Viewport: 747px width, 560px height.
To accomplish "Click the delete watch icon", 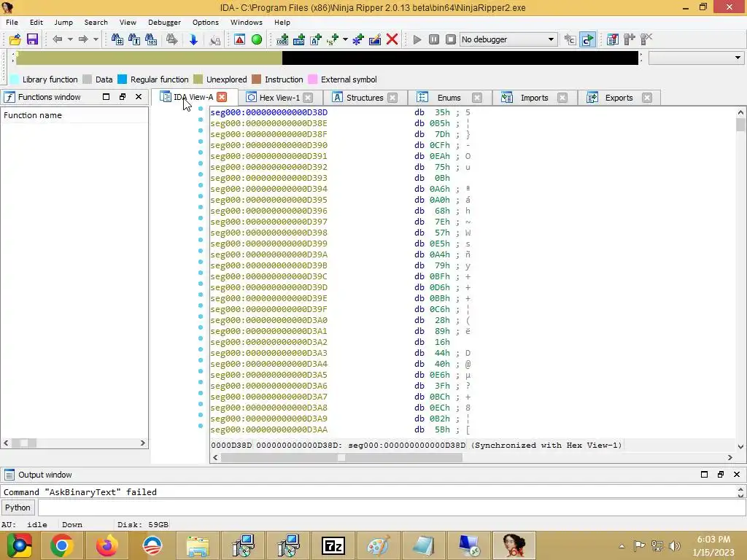I will click(x=646, y=39).
